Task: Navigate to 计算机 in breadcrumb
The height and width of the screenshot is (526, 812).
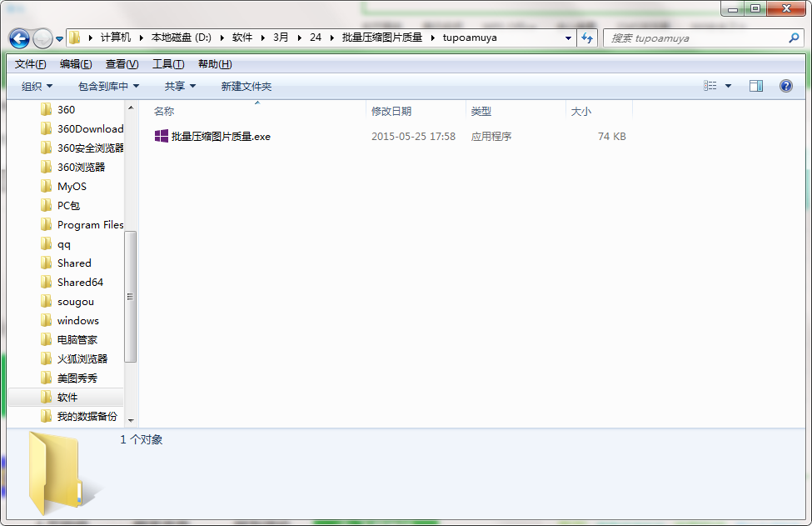Action: (116, 38)
